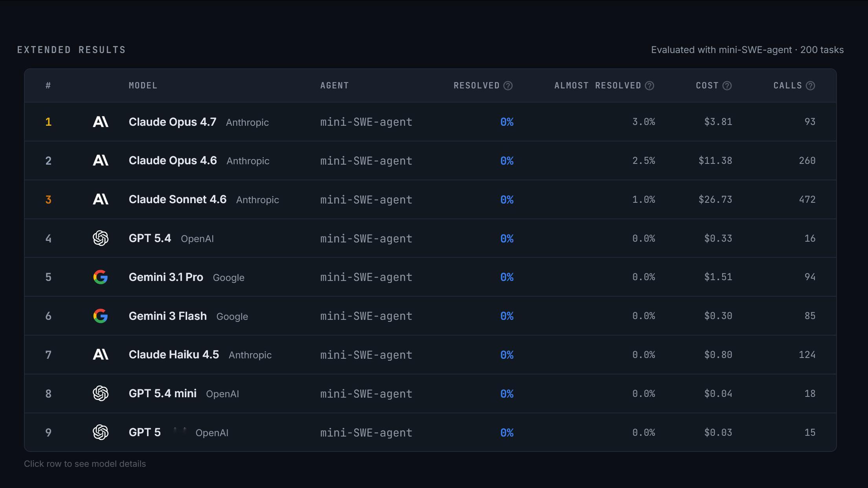
Task: Click the Anthropic logo in the Claude Sonnet 4.6 row
Action: tap(100, 200)
